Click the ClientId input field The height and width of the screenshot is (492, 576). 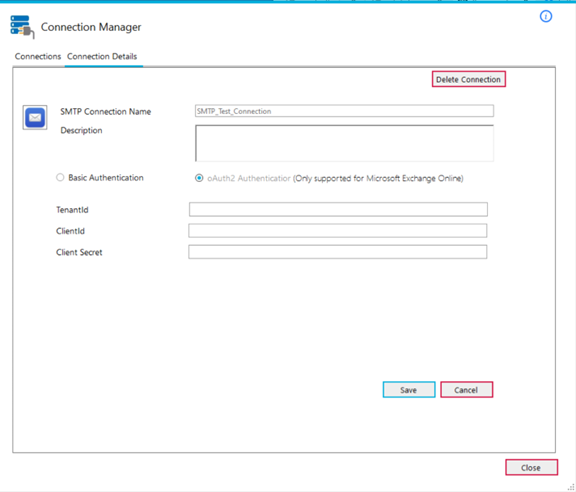point(338,231)
